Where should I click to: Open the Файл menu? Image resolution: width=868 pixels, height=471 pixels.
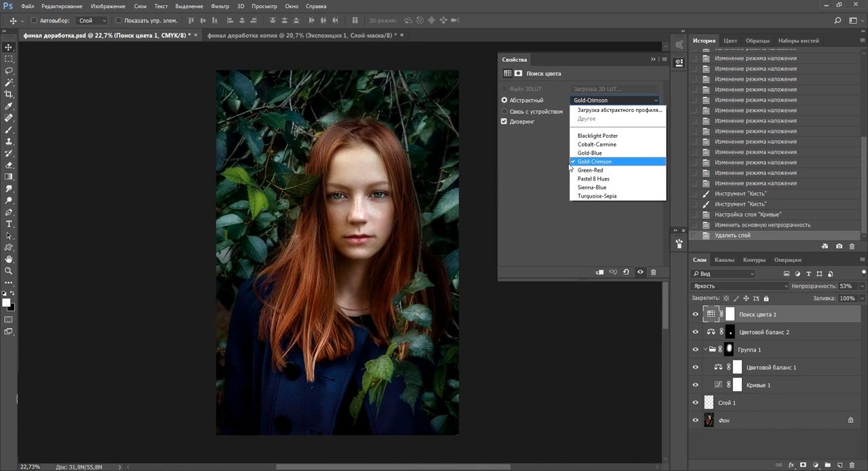27,6
